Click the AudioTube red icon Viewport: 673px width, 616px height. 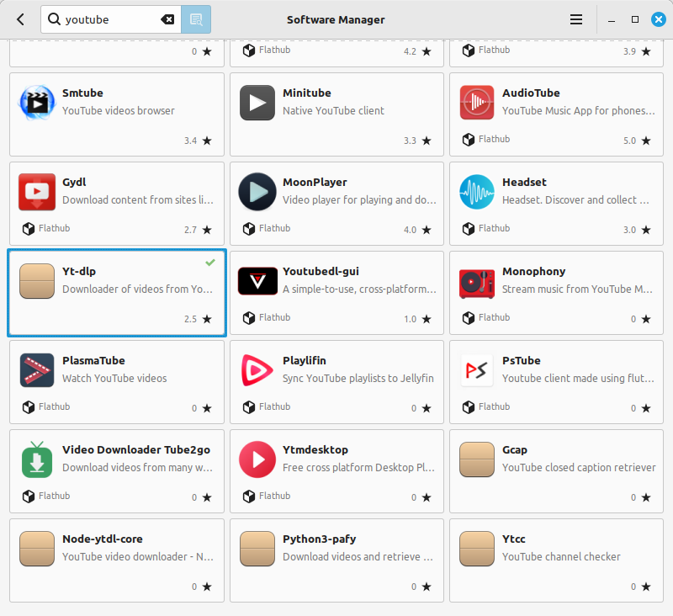click(477, 103)
